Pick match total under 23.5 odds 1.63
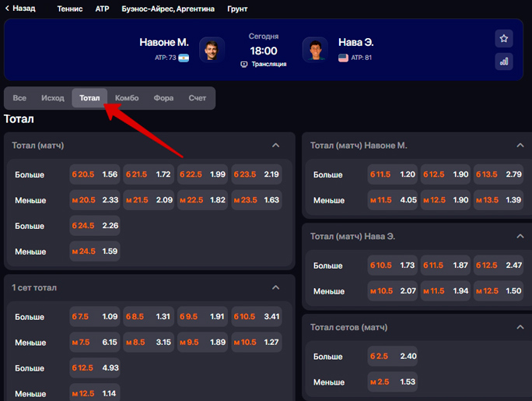Screen dimensions: 532x401 coord(257,200)
